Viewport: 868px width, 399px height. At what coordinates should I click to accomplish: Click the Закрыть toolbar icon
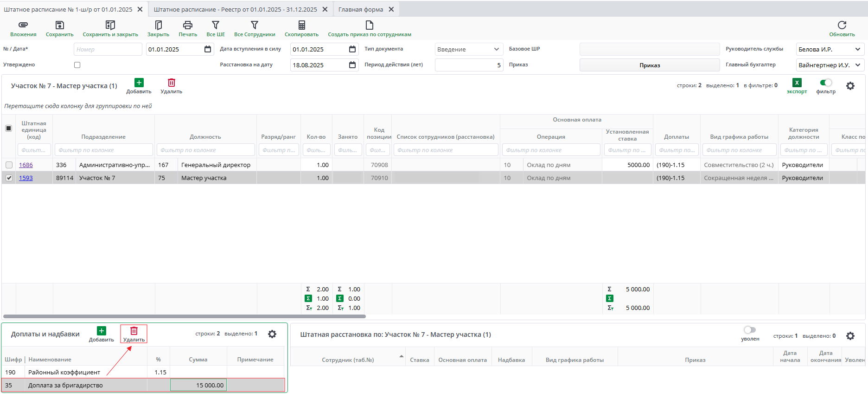pos(158,25)
